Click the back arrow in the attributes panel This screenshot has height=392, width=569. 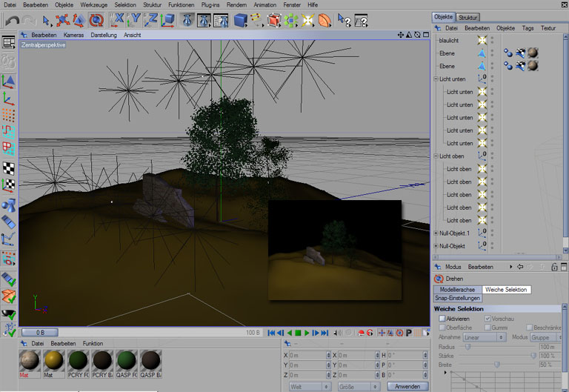519,266
